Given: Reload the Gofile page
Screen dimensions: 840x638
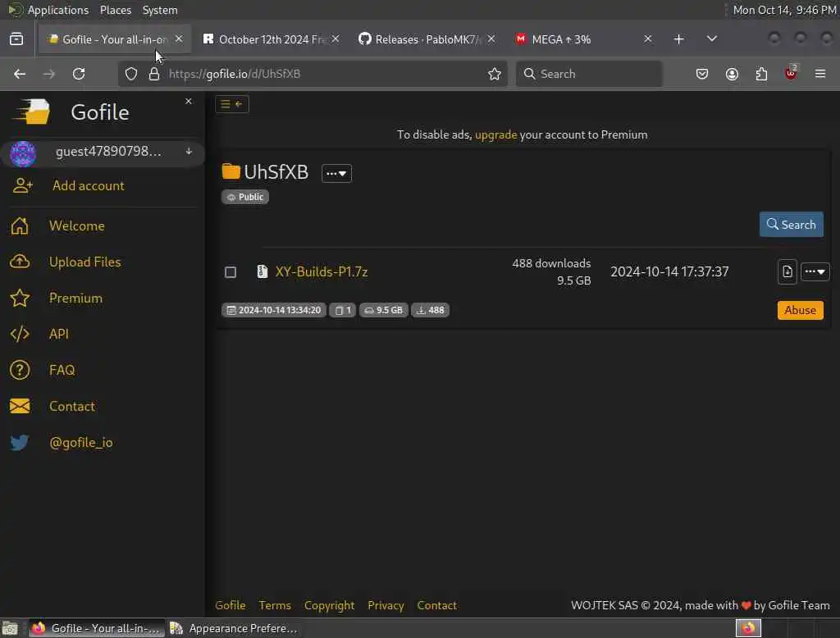Looking at the screenshot, I should [x=79, y=74].
